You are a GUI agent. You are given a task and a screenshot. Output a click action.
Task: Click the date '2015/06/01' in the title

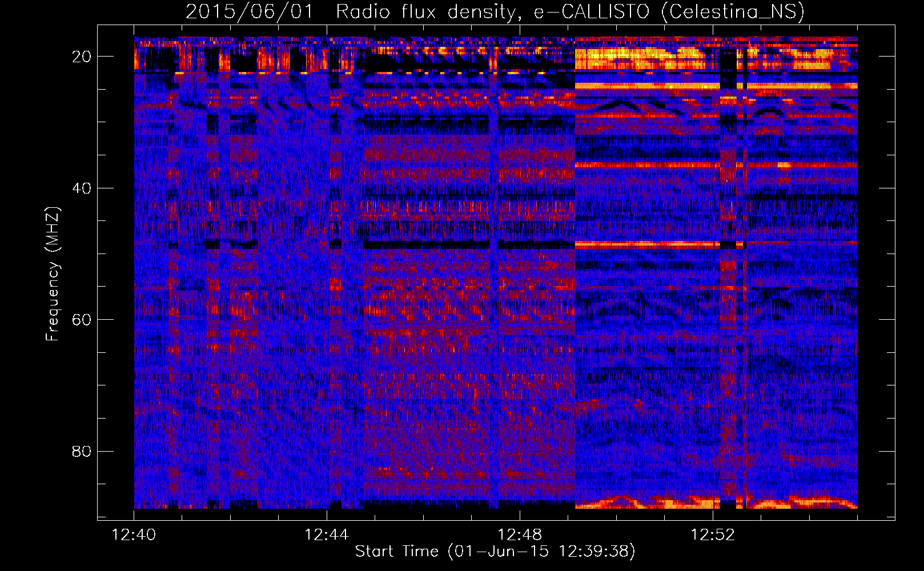click(x=250, y=12)
